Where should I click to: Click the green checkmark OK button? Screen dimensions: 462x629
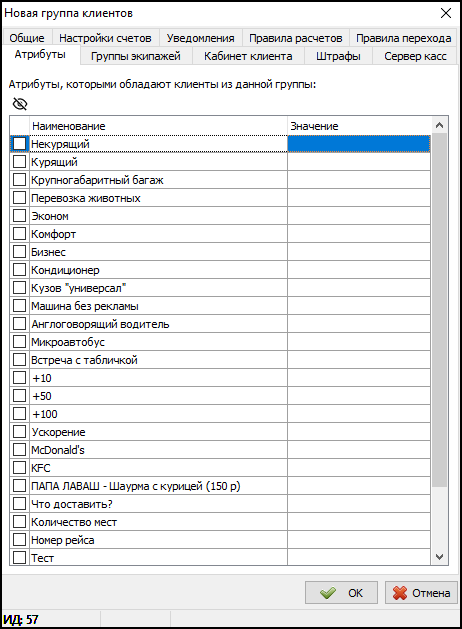(341, 592)
